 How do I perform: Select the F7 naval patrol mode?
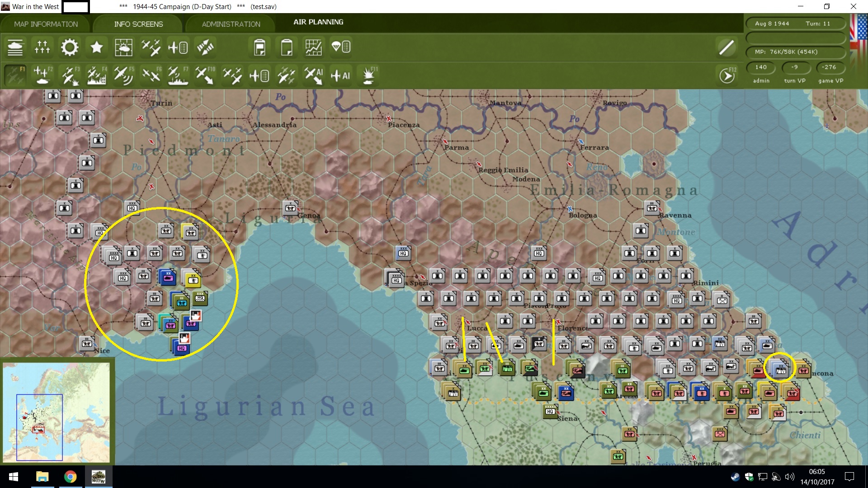[x=178, y=75]
